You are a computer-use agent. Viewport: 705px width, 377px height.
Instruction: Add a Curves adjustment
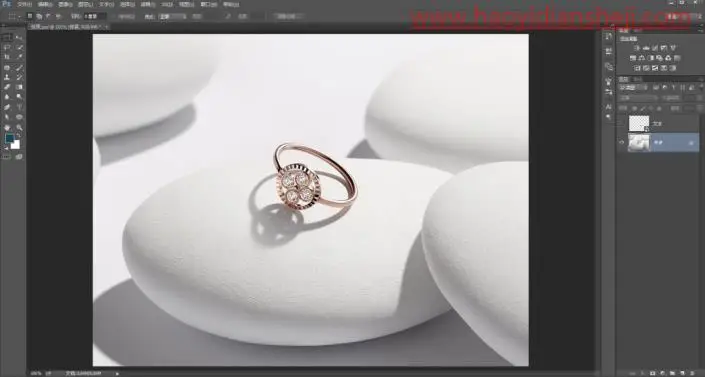(x=655, y=48)
